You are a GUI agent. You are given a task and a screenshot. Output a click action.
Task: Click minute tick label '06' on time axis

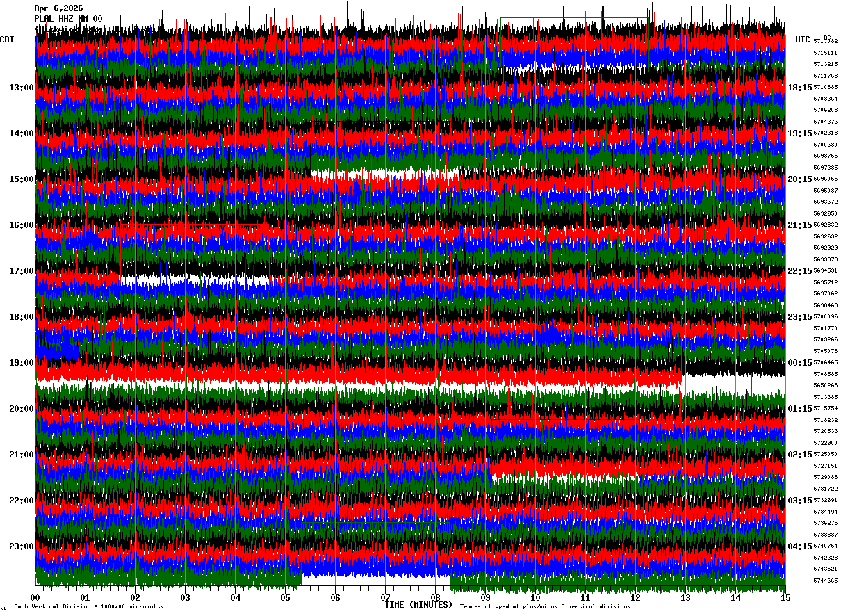pyautogui.click(x=335, y=597)
